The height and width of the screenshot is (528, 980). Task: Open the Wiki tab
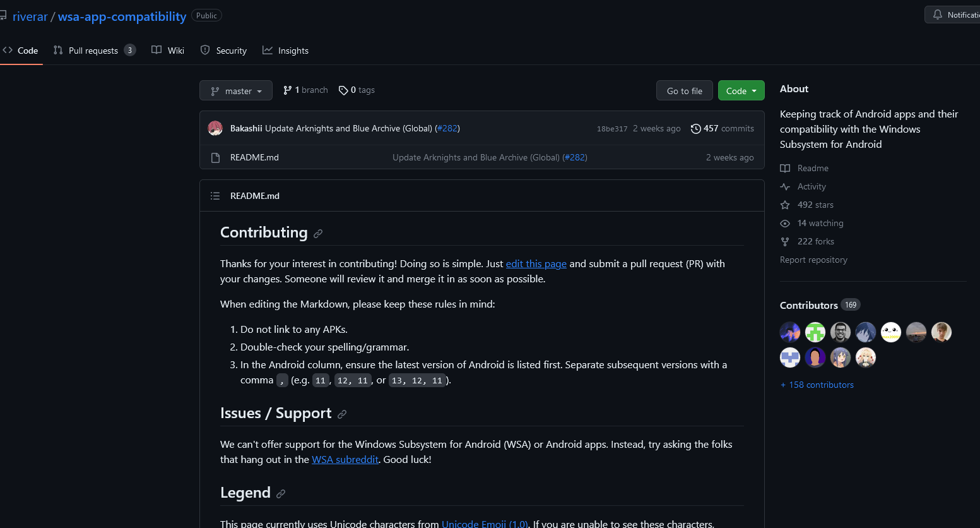pyautogui.click(x=168, y=51)
